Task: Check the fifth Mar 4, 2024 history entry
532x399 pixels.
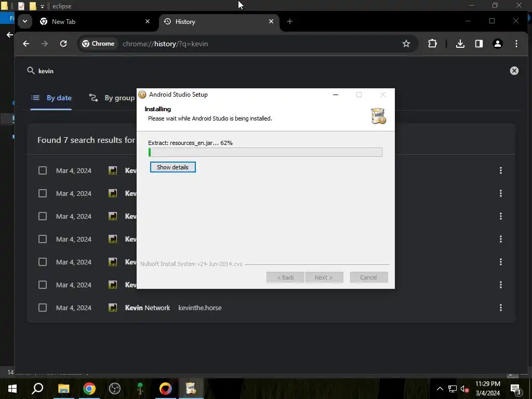Action: pos(43,262)
